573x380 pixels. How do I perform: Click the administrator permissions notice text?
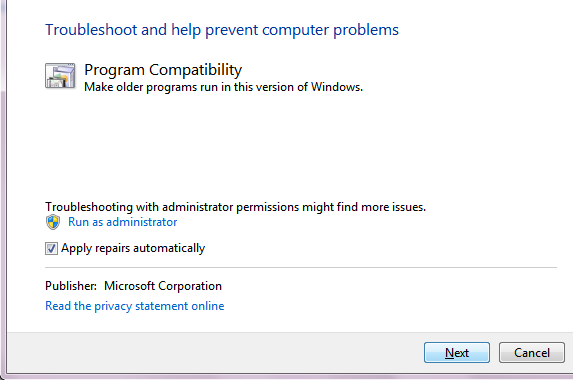[235, 207]
